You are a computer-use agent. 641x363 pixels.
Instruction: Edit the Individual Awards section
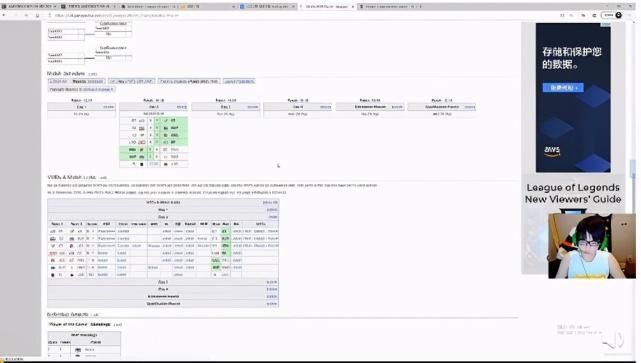(94, 315)
